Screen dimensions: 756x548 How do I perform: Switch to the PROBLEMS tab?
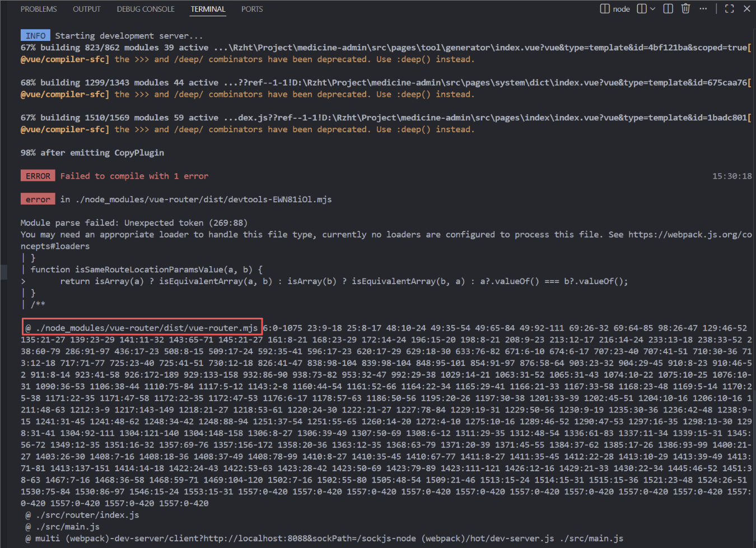click(x=39, y=9)
